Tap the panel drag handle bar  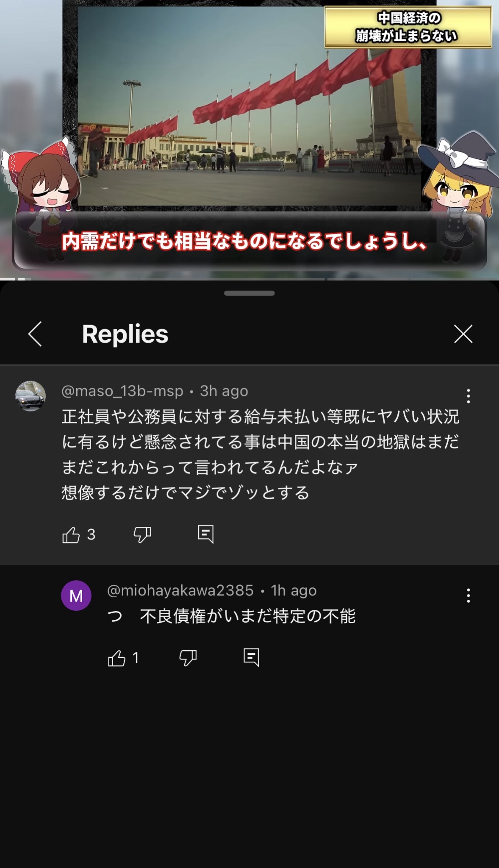tap(249, 293)
